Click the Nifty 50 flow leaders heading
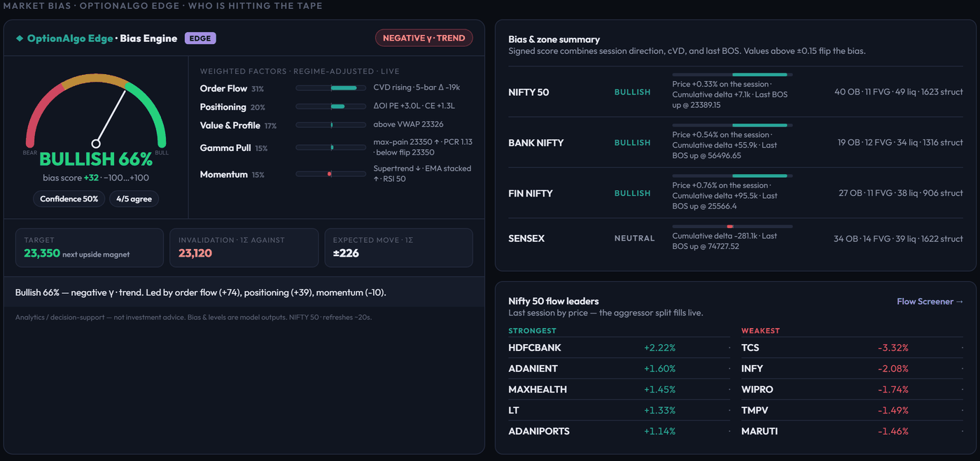 pyautogui.click(x=554, y=301)
